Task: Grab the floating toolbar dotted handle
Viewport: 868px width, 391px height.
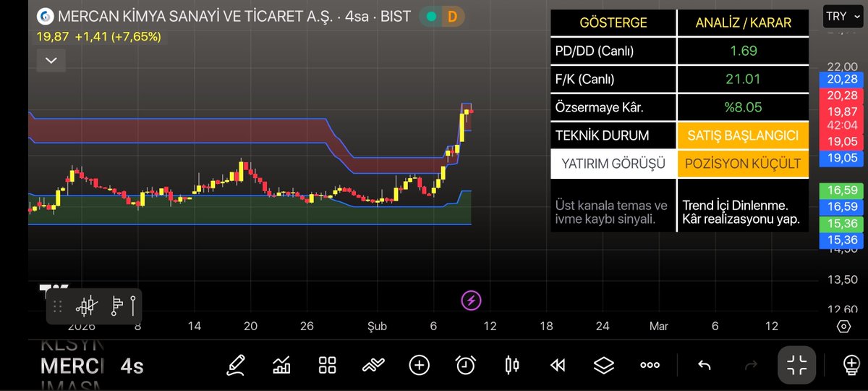Action: pyautogui.click(x=58, y=306)
